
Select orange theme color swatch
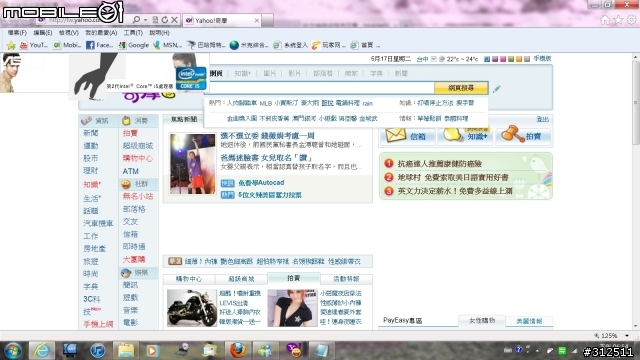point(519,59)
